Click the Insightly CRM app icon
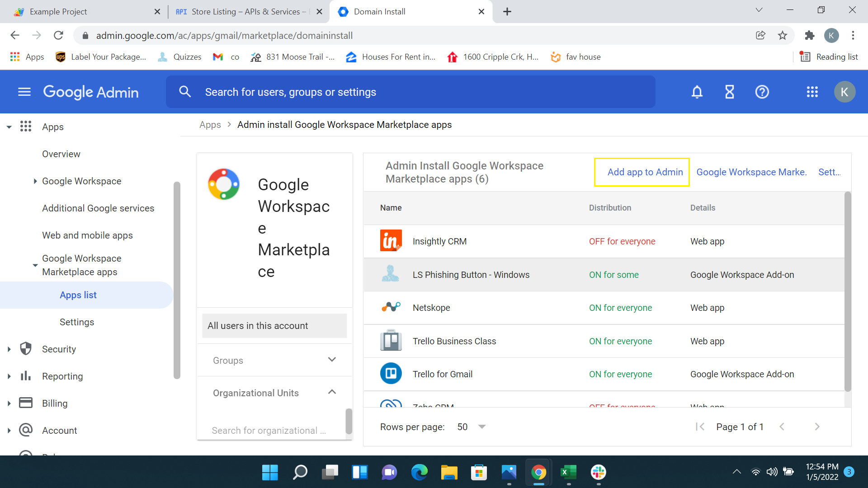 (x=391, y=241)
